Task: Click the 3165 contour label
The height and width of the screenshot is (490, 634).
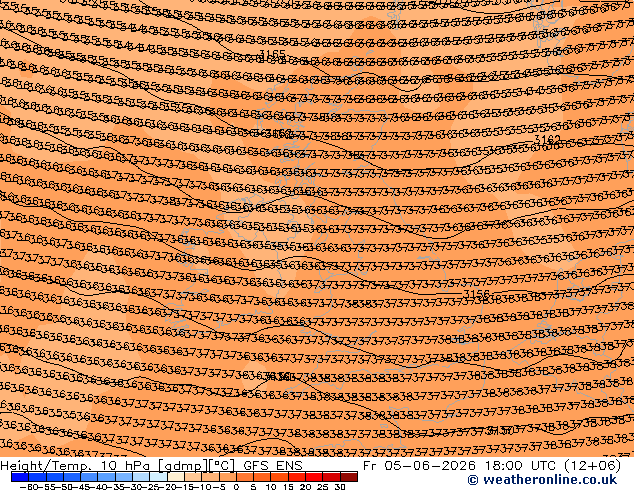Action: [272, 54]
